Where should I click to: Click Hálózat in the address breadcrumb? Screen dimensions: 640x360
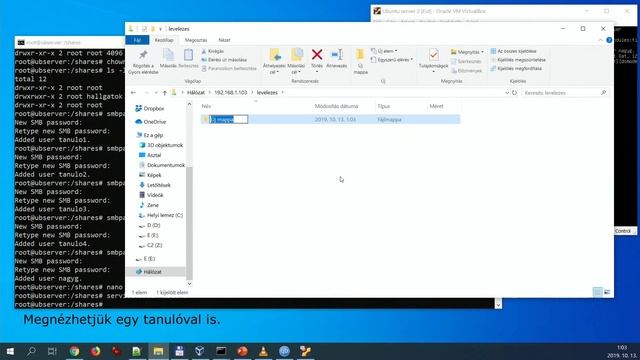click(x=196, y=93)
